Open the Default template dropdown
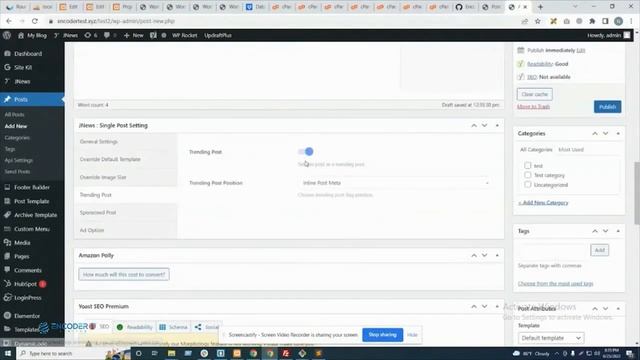640x360 pixels. [x=551, y=338]
